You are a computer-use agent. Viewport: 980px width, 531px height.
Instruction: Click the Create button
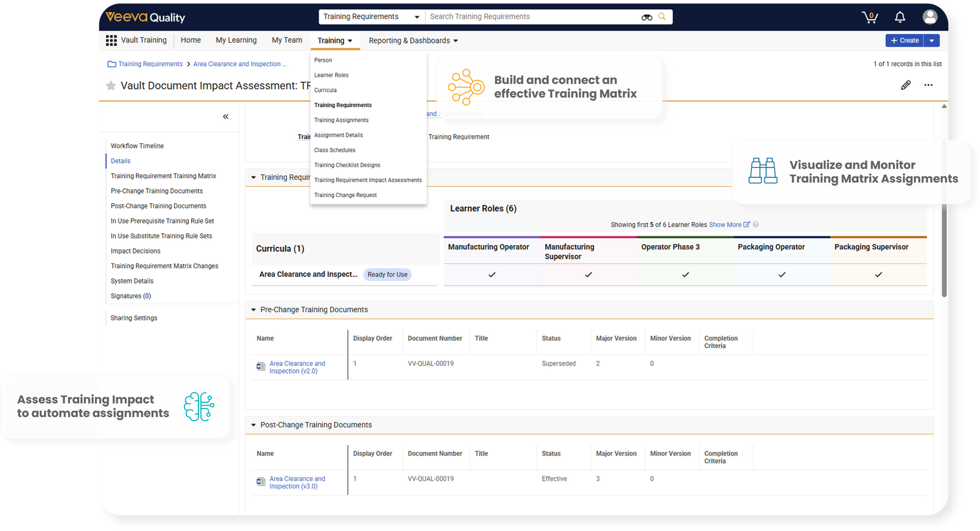905,40
